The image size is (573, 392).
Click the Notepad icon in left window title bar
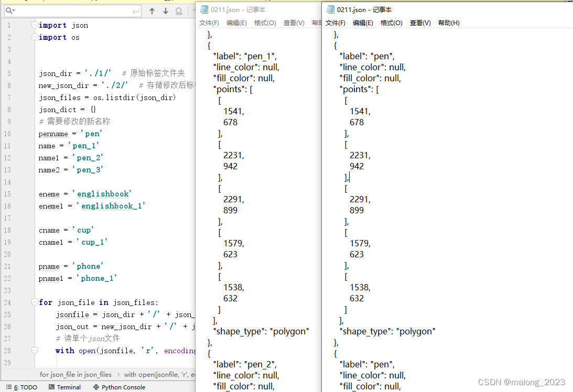tap(203, 9)
